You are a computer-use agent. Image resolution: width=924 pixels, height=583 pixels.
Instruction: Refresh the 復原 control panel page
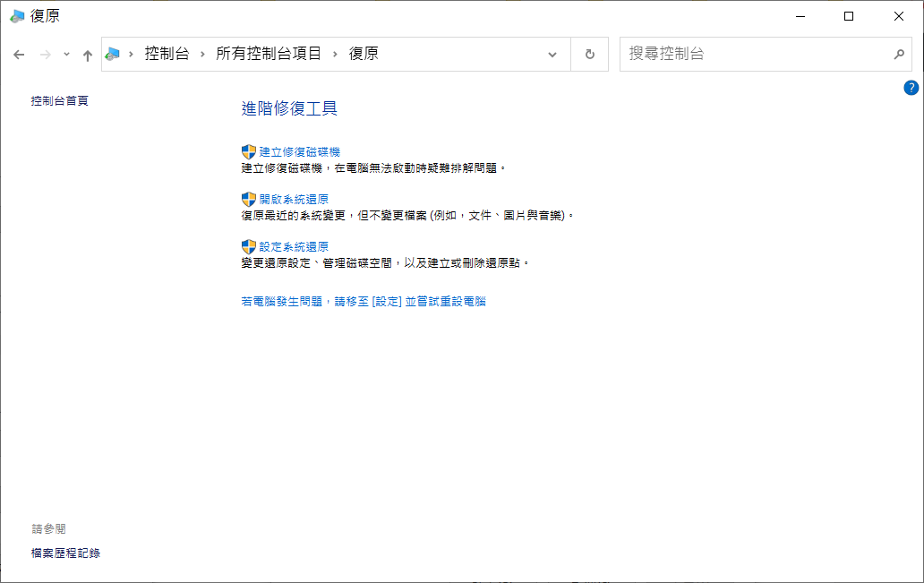tap(589, 54)
